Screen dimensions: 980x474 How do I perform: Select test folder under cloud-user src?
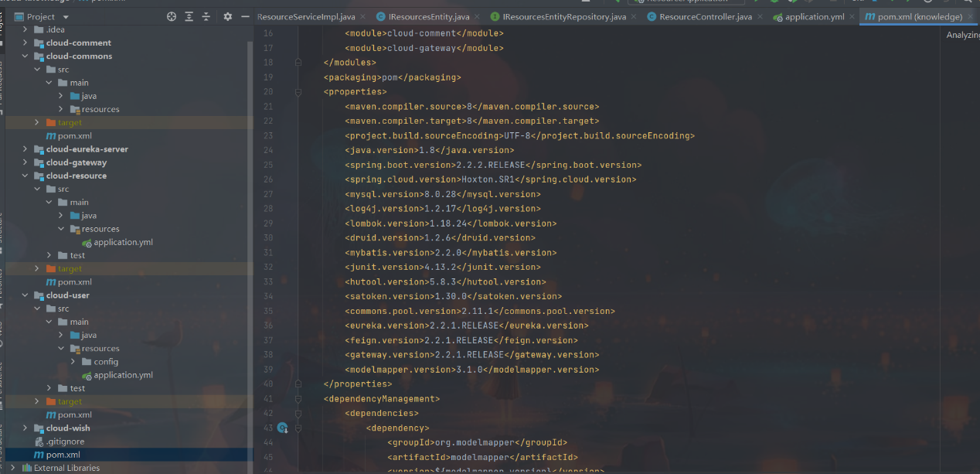(x=77, y=388)
